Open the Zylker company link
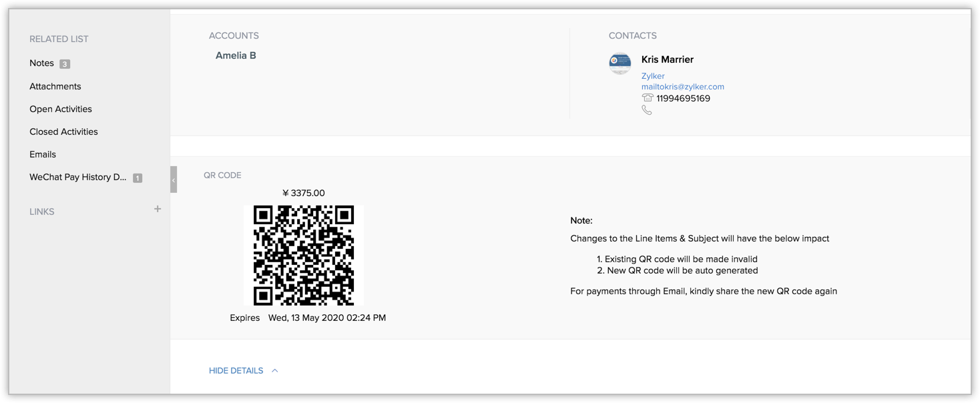This screenshot has height=403, width=980. [653, 76]
